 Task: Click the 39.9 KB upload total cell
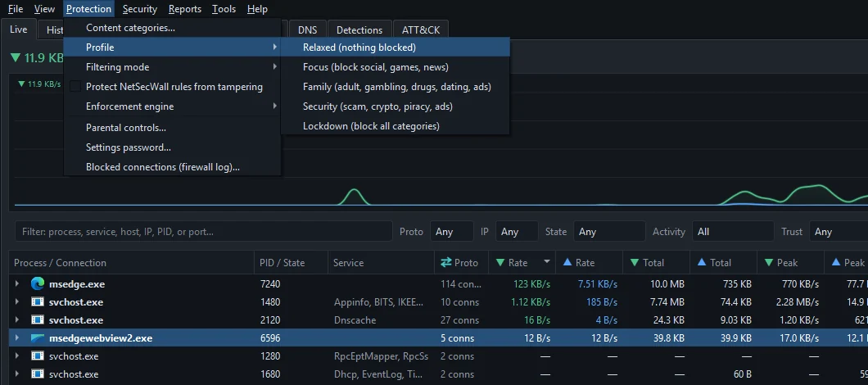pos(734,338)
